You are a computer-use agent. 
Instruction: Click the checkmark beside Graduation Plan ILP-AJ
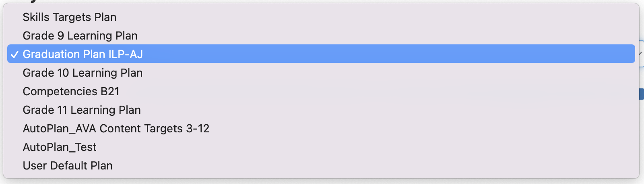point(14,54)
